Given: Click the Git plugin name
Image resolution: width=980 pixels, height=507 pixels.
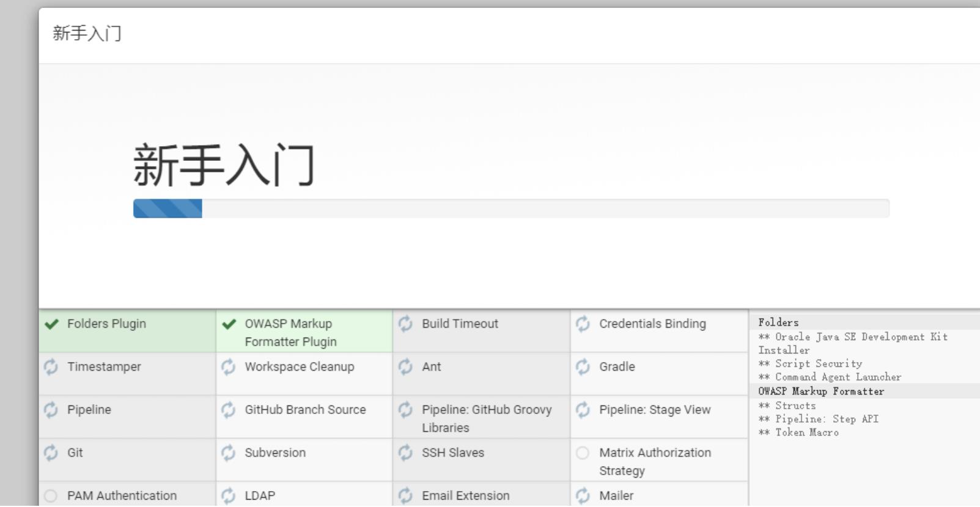Looking at the screenshot, I should [75, 453].
